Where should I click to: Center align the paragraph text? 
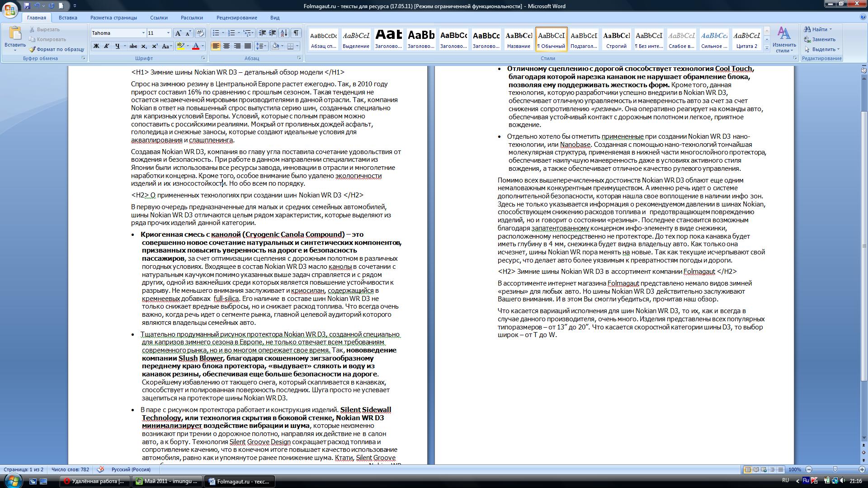[x=226, y=46]
